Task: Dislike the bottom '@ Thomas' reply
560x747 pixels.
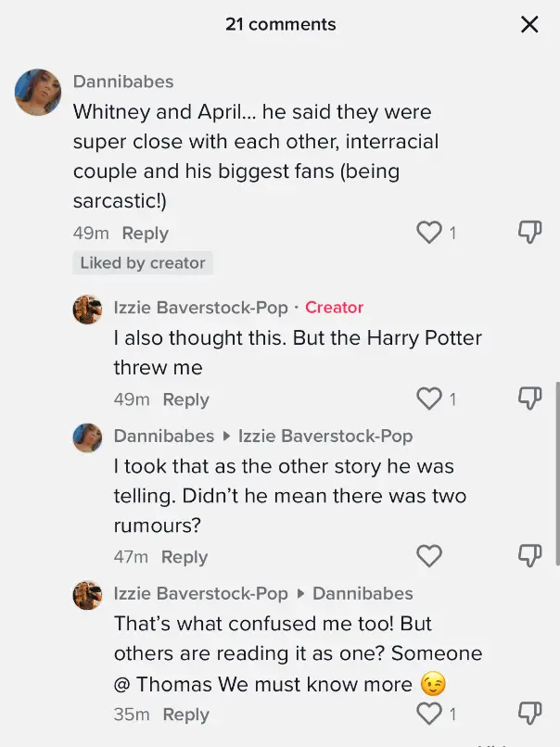Action: tap(529, 713)
